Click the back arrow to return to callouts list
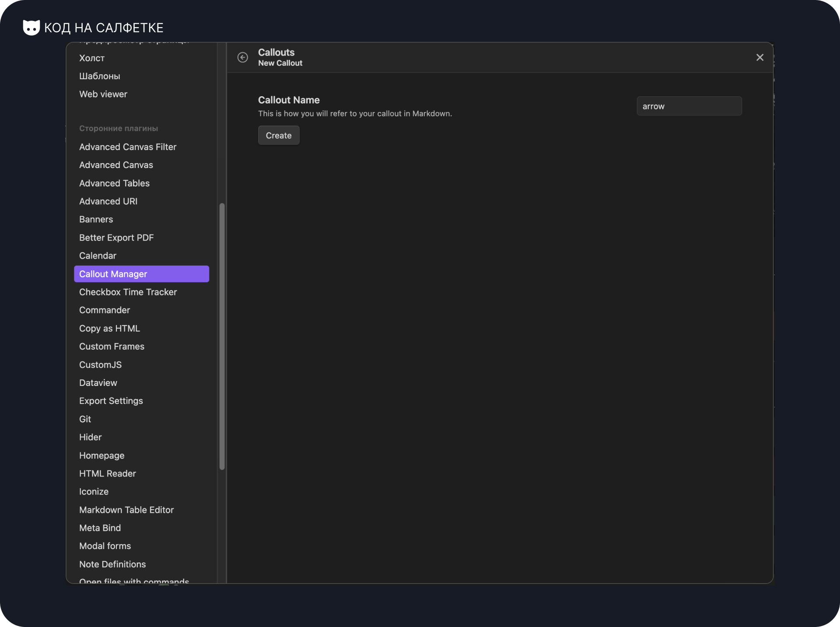Viewport: 840px width, 627px height. (242, 57)
